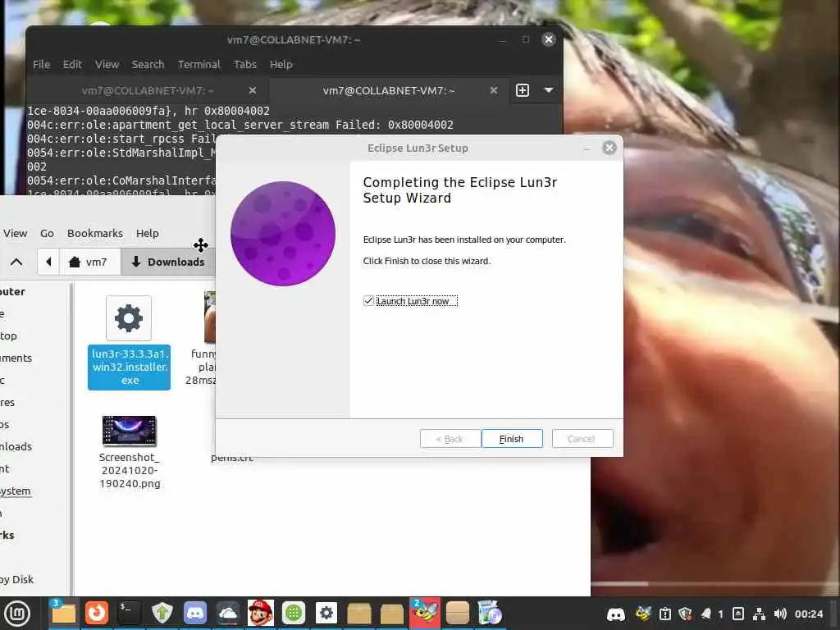Go back with left arrow in file manager

(48, 262)
